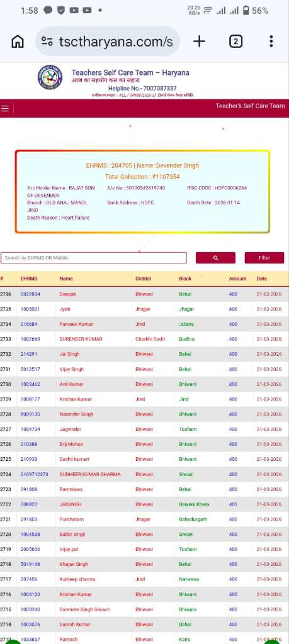
Task: Click the Julana block cell
Action: [x=186, y=324]
